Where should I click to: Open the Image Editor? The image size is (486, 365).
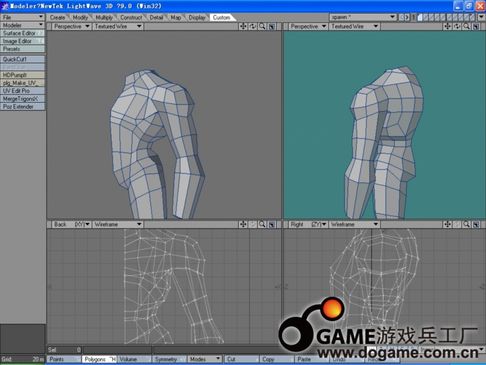(x=23, y=41)
